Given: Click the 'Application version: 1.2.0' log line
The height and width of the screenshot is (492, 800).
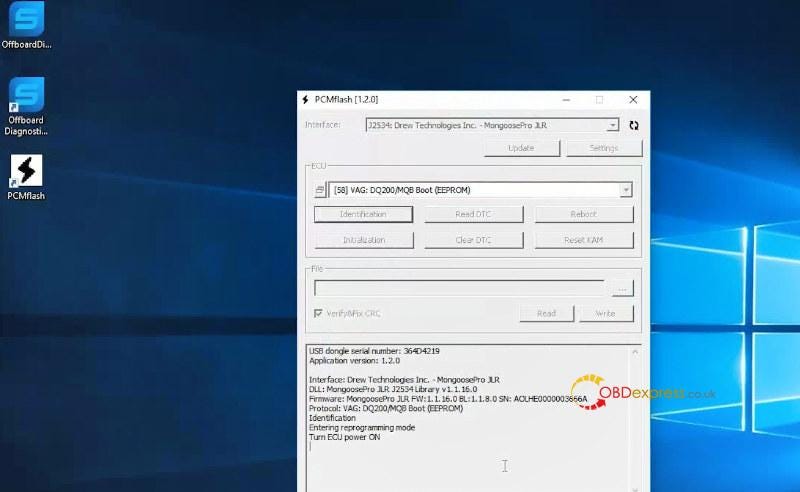Looking at the screenshot, I should tap(355, 361).
